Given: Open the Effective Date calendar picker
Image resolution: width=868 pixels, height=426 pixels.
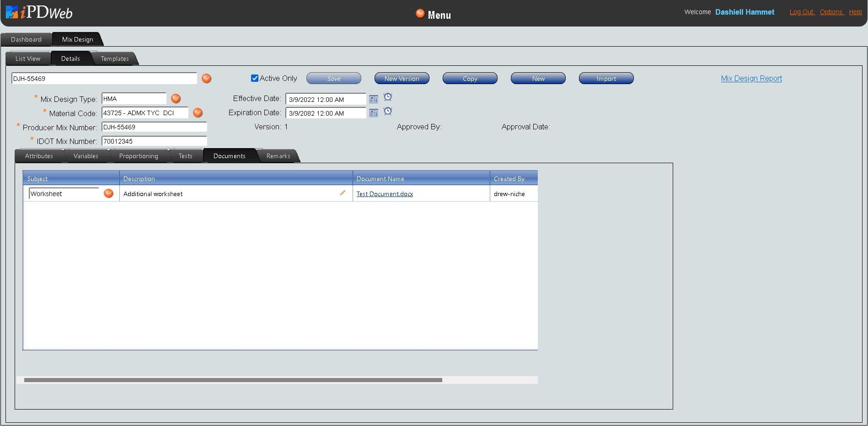Looking at the screenshot, I should click(374, 99).
